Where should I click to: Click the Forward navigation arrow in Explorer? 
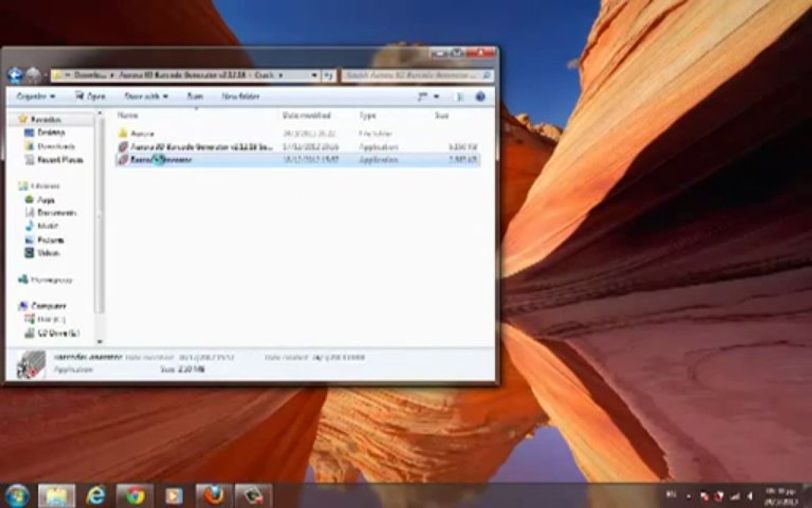click(x=32, y=74)
